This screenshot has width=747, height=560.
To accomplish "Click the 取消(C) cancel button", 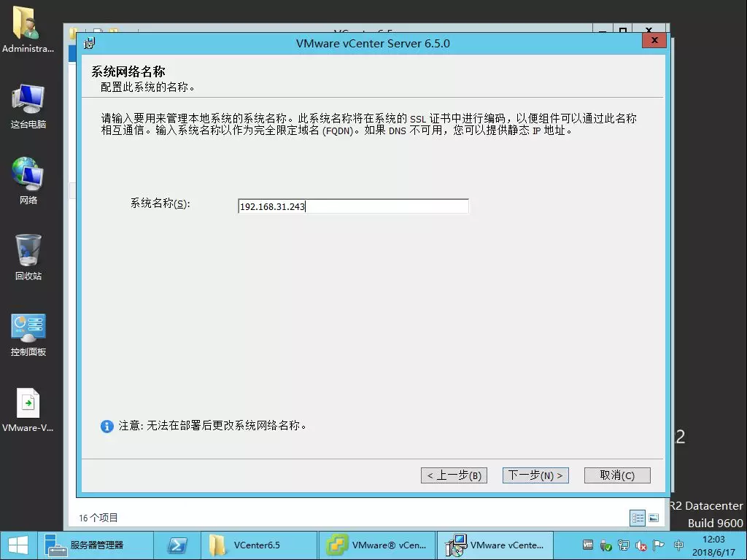I will pyautogui.click(x=617, y=475).
